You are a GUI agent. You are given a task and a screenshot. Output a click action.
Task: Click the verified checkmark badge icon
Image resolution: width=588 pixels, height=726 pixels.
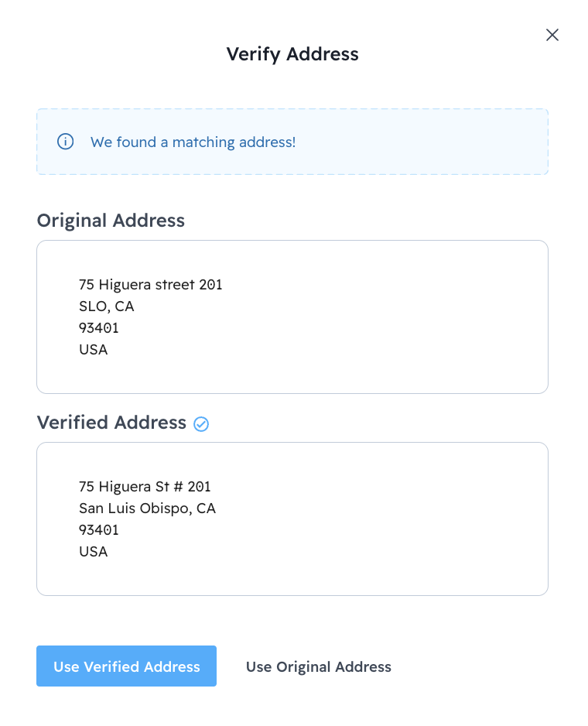coord(201,423)
